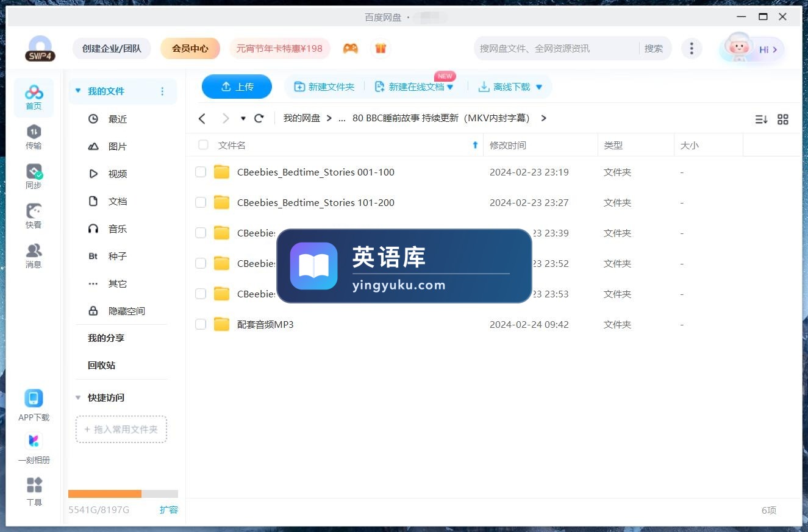Expand breadcrumb chevron after 我的网盘

pyautogui.click(x=329, y=118)
